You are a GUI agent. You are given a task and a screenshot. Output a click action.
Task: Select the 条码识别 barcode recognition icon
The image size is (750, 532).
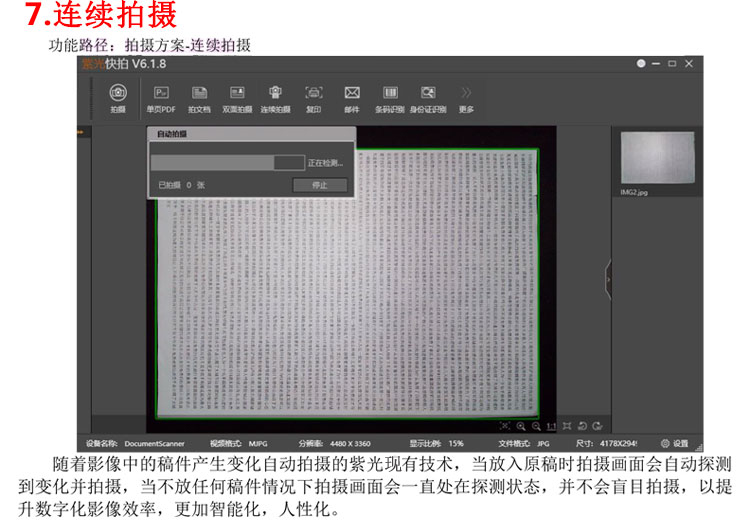(390, 94)
